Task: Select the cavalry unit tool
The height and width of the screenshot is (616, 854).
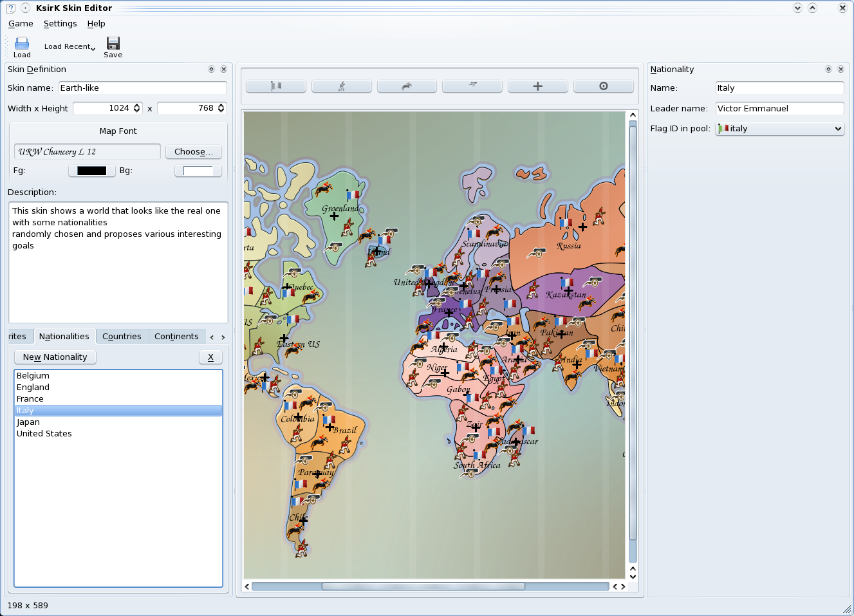Action: [407, 86]
